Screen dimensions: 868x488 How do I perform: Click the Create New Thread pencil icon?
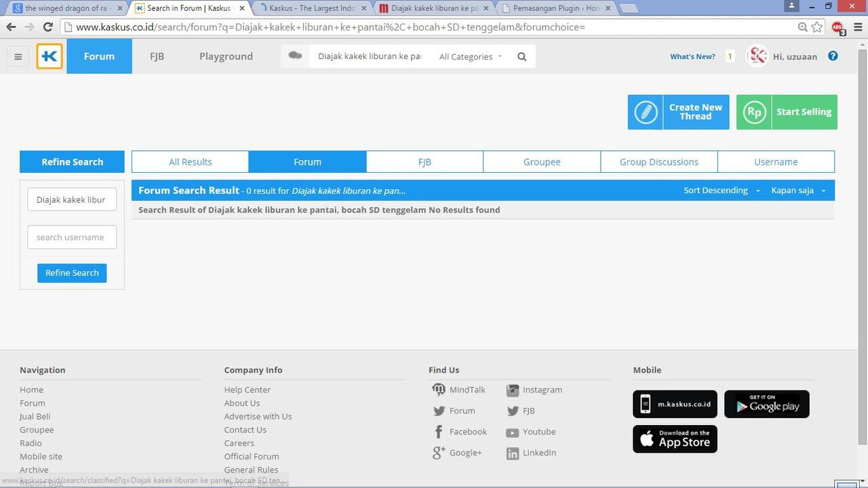pos(646,112)
